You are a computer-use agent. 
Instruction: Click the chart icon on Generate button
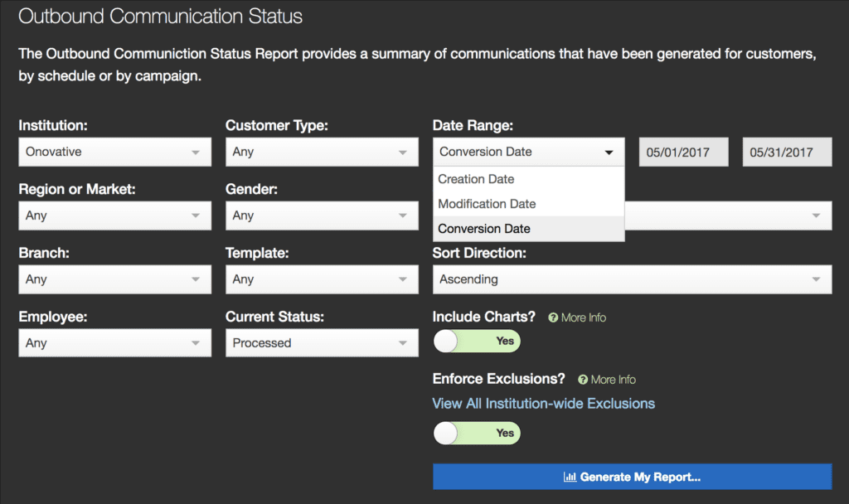570,477
